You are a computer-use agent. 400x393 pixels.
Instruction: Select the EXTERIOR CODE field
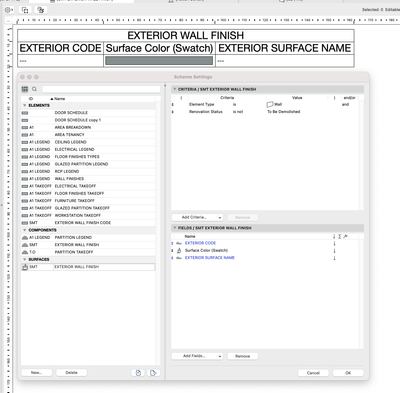[265, 243]
